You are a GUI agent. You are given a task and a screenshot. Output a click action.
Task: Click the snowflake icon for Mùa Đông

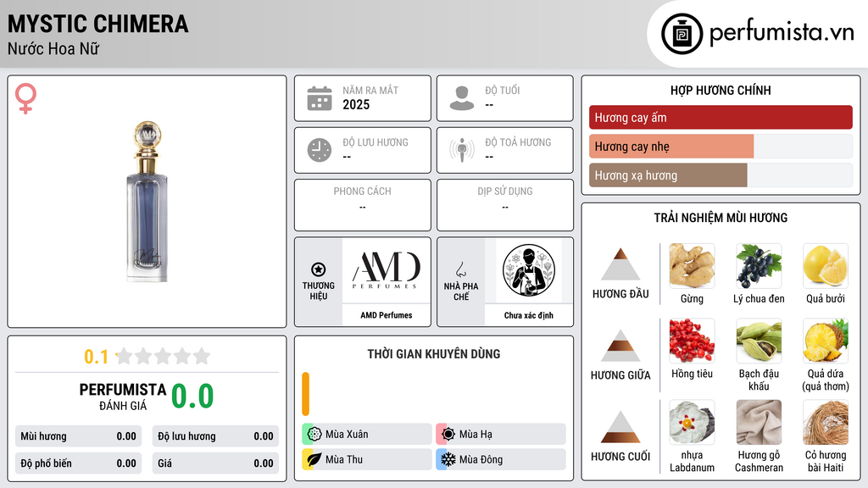[x=448, y=459]
